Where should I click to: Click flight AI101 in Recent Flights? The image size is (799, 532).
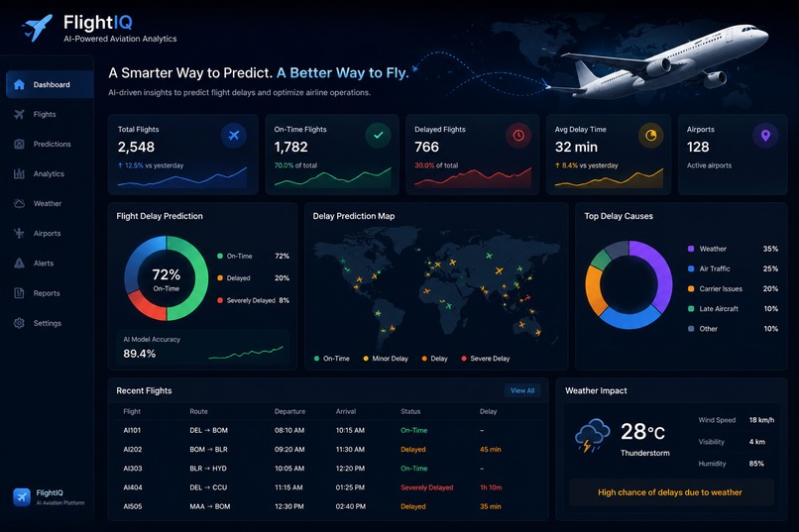(132, 430)
